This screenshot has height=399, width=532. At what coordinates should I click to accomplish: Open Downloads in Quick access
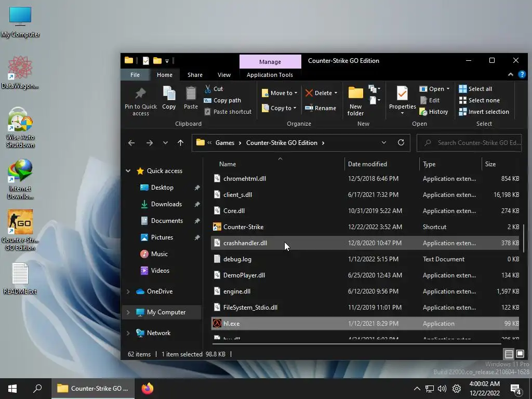pyautogui.click(x=166, y=204)
